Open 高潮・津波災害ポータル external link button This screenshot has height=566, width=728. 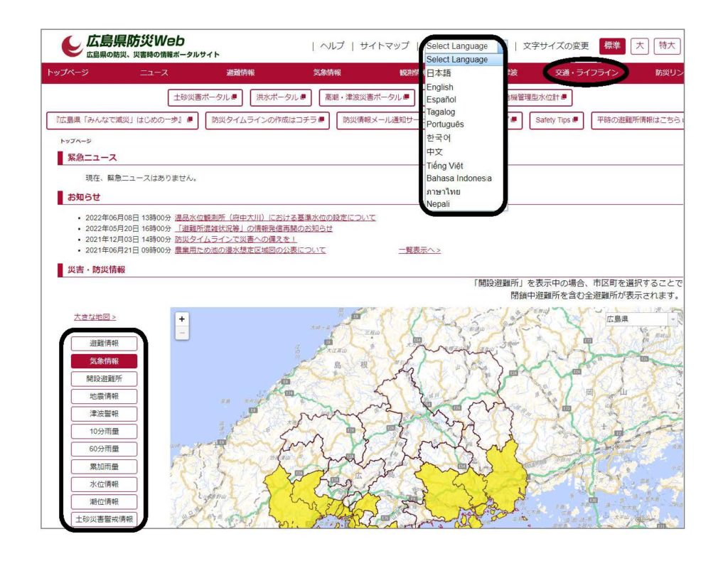click(x=367, y=97)
